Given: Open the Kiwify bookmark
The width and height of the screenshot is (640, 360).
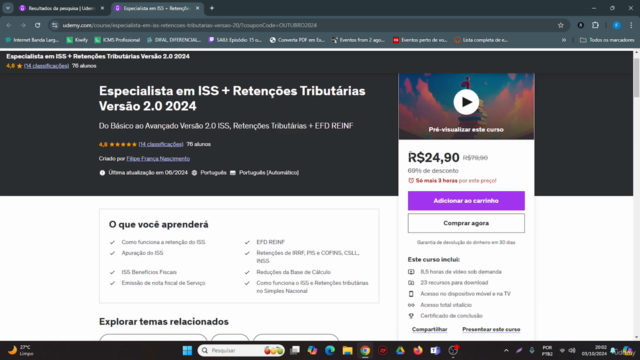Looking at the screenshot, I should [77, 40].
